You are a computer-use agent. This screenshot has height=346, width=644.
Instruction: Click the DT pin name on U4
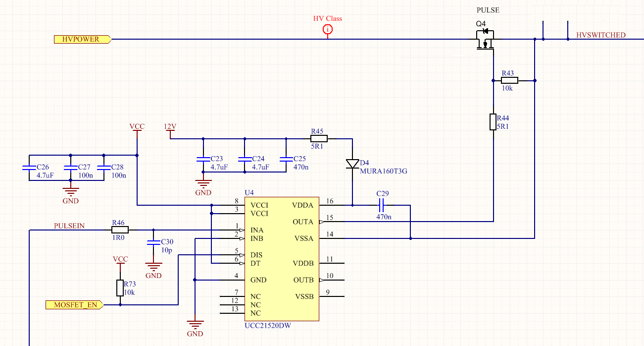(255, 263)
